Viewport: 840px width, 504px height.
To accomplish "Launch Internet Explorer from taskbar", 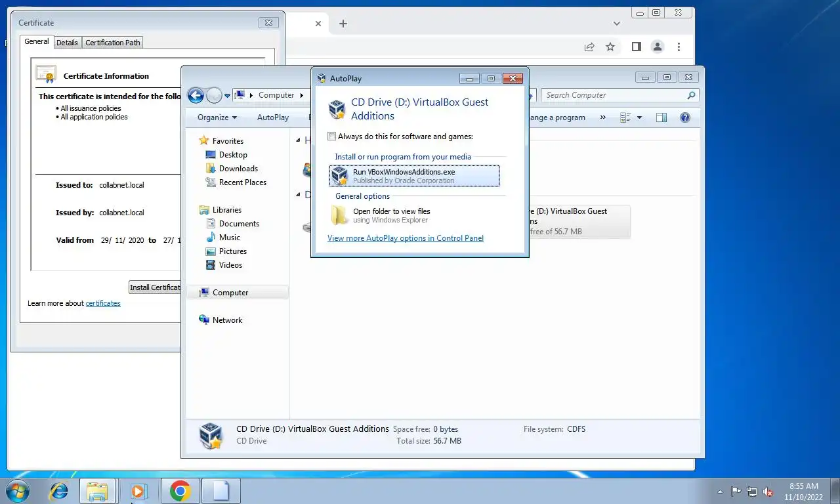I will tap(59, 491).
